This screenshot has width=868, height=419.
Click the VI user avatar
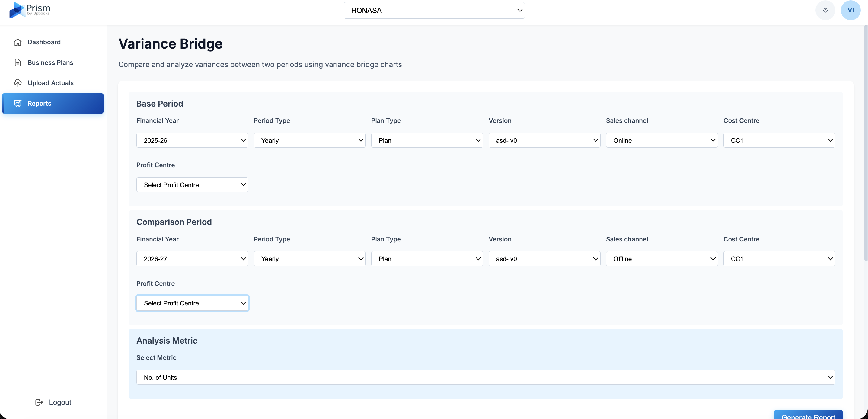click(850, 11)
